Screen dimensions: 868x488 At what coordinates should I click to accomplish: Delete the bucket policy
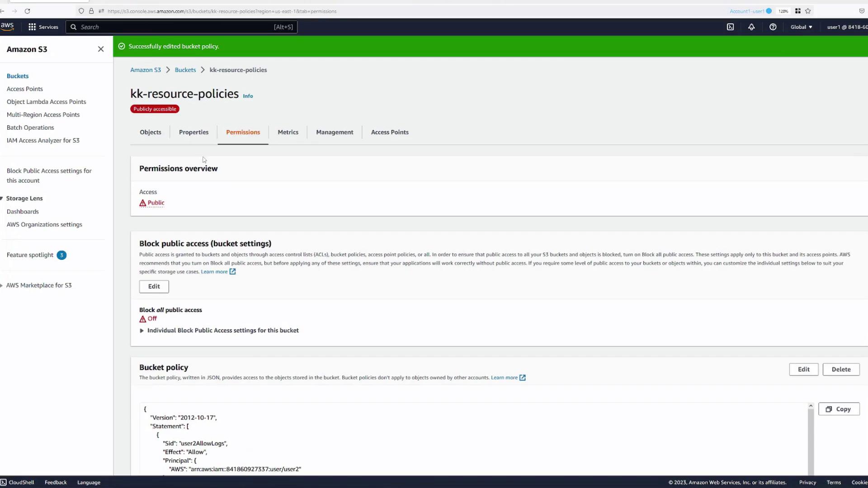tap(841, 369)
